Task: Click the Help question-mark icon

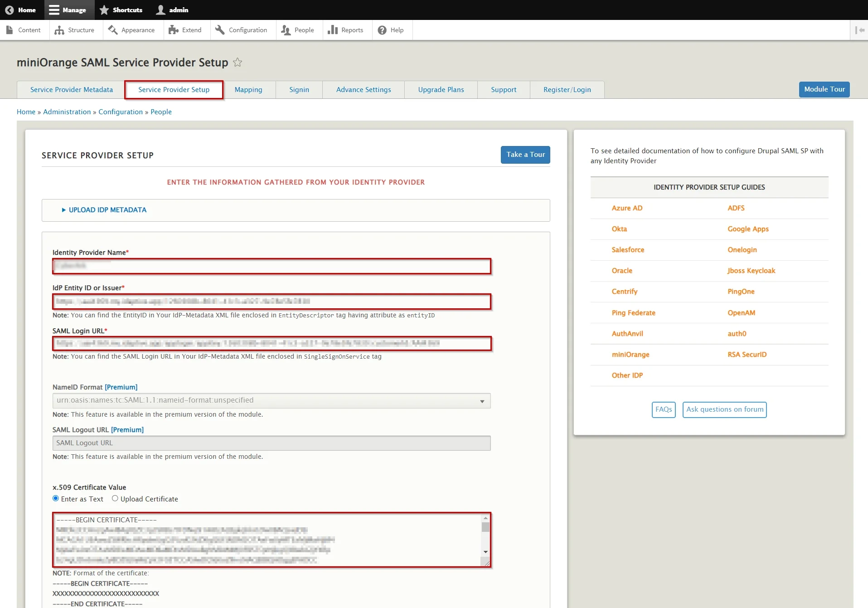Action: click(382, 30)
